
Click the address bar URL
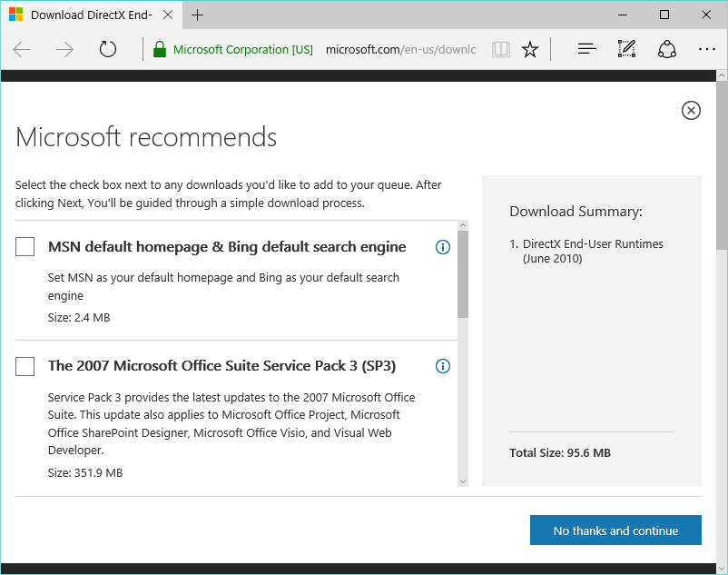click(399, 49)
